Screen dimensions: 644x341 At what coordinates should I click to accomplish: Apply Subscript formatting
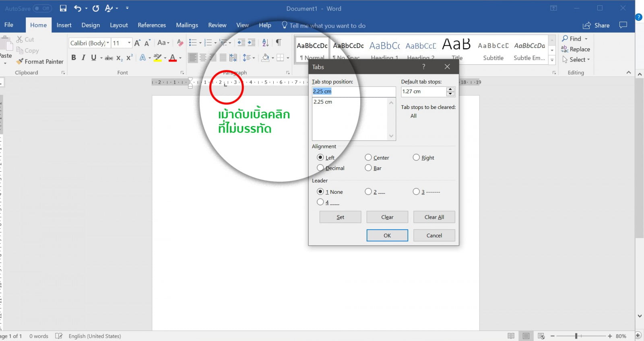click(120, 58)
